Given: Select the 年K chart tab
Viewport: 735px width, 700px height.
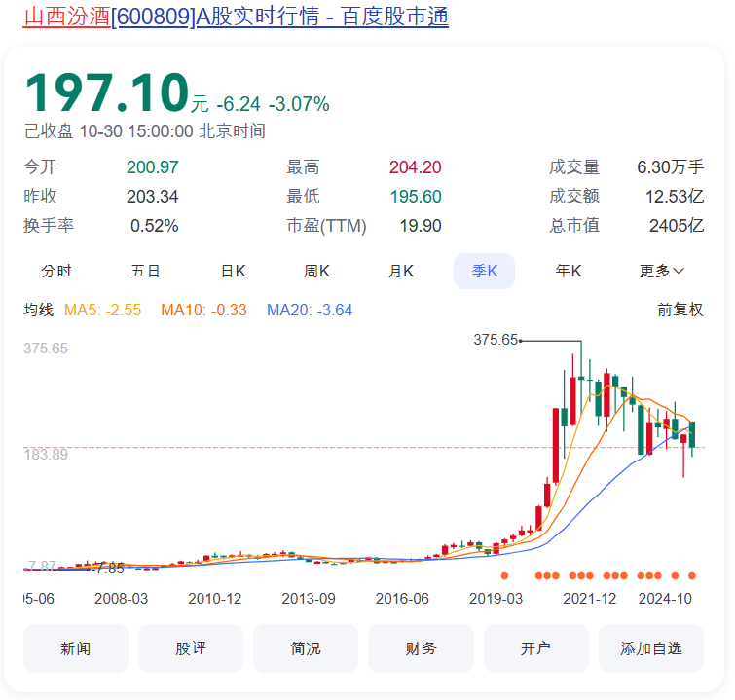Looking at the screenshot, I should pyautogui.click(x=569, y=271).
